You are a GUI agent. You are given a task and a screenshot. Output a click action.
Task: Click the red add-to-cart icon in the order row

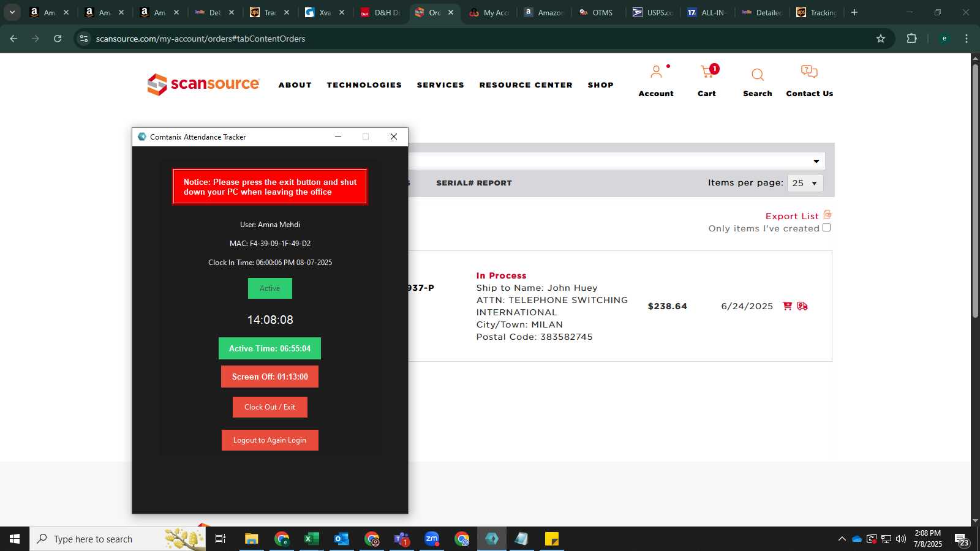(787, 306)
